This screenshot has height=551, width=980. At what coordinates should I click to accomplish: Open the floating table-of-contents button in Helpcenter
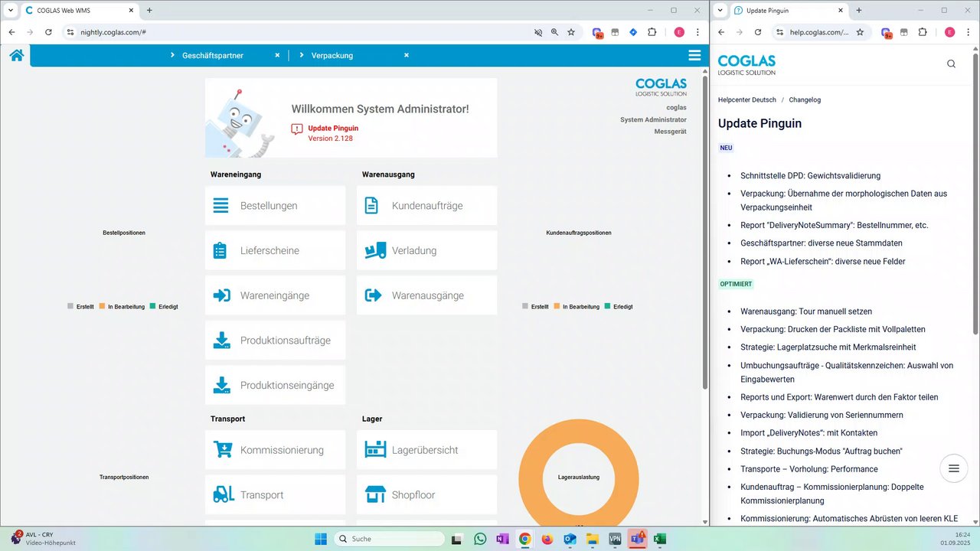[954, 468]
